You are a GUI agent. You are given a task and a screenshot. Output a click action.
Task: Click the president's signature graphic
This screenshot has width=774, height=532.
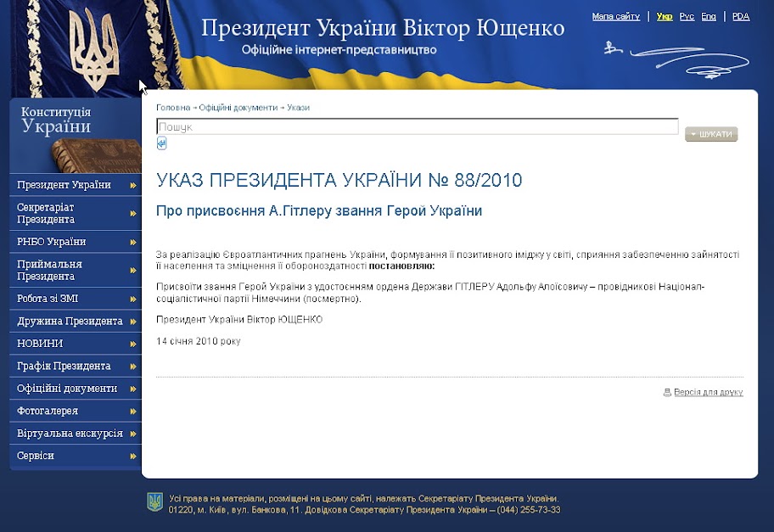pyautogui.click(x=677, y=60)
